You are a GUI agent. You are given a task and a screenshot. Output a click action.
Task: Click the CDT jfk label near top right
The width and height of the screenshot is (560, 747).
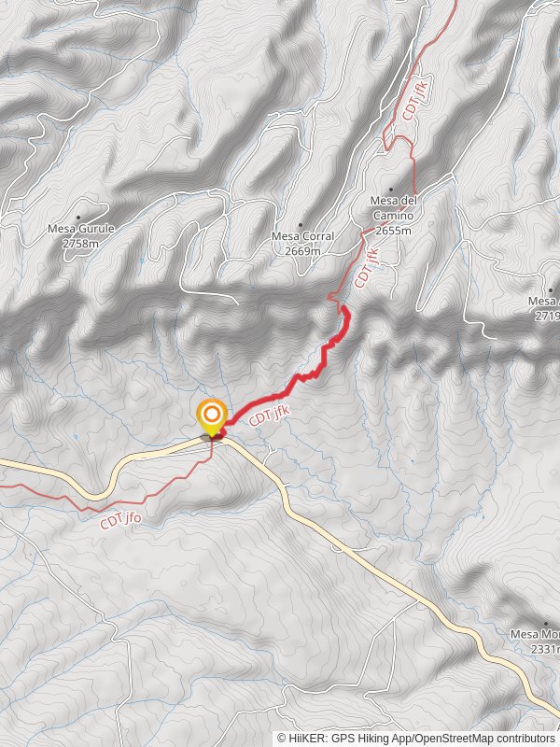coord(415,101)
